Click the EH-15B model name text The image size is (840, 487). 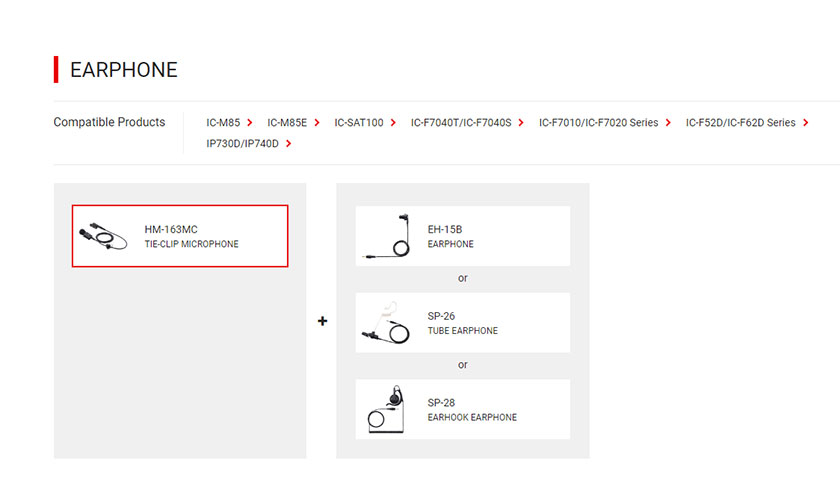click(445, 229)
